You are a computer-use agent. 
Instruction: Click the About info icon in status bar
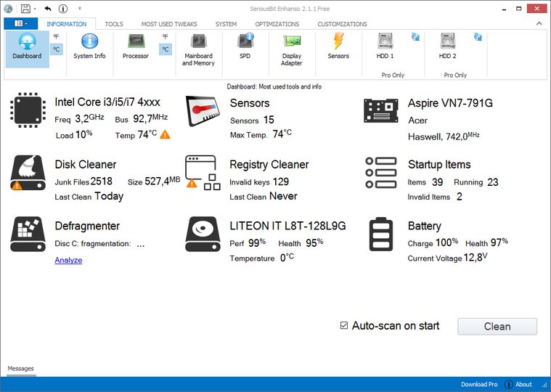pos(508,384)
